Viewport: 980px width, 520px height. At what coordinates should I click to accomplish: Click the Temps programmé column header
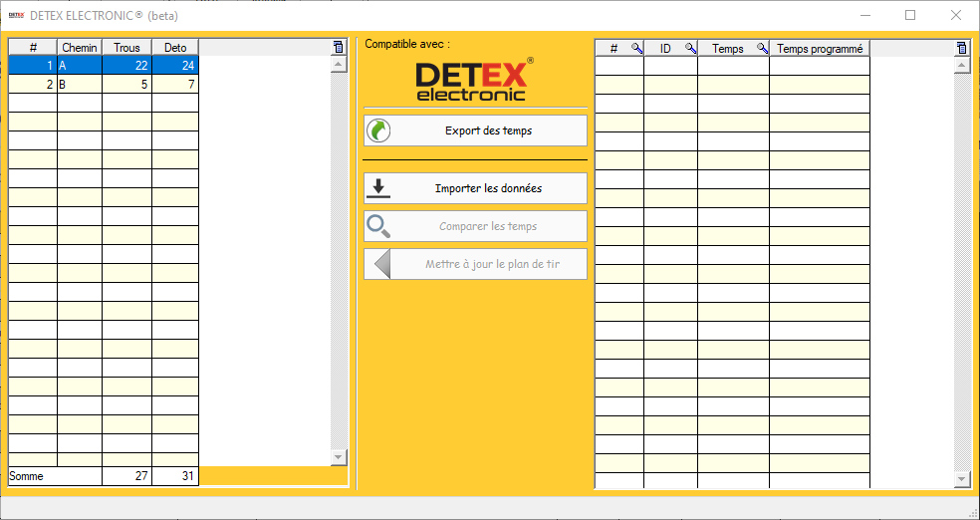(820, 48)
